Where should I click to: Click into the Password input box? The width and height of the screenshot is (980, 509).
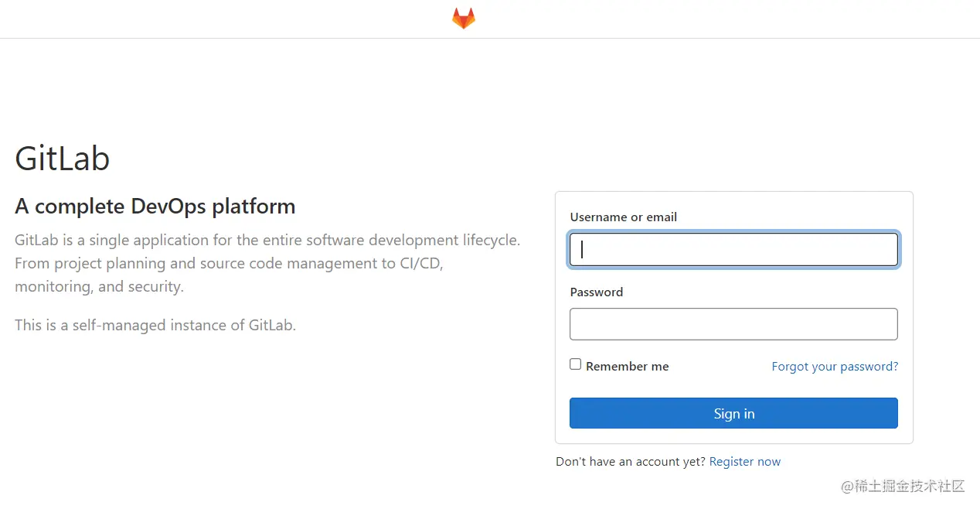[733, 324]
